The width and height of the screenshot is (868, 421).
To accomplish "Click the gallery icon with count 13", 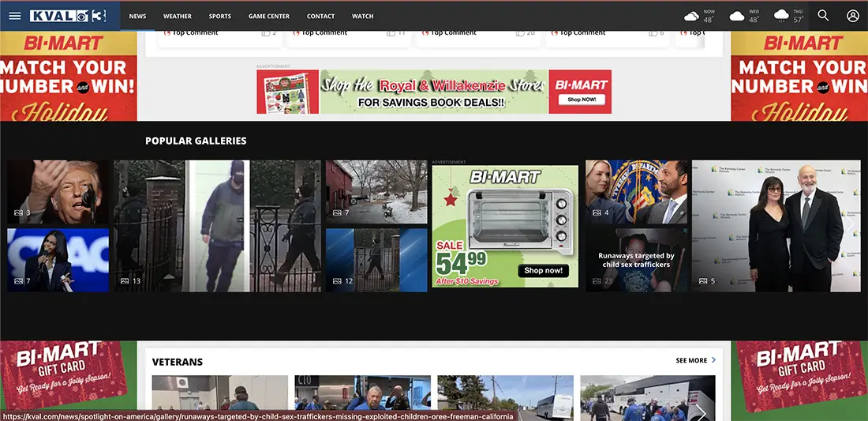I will point(125,281).
